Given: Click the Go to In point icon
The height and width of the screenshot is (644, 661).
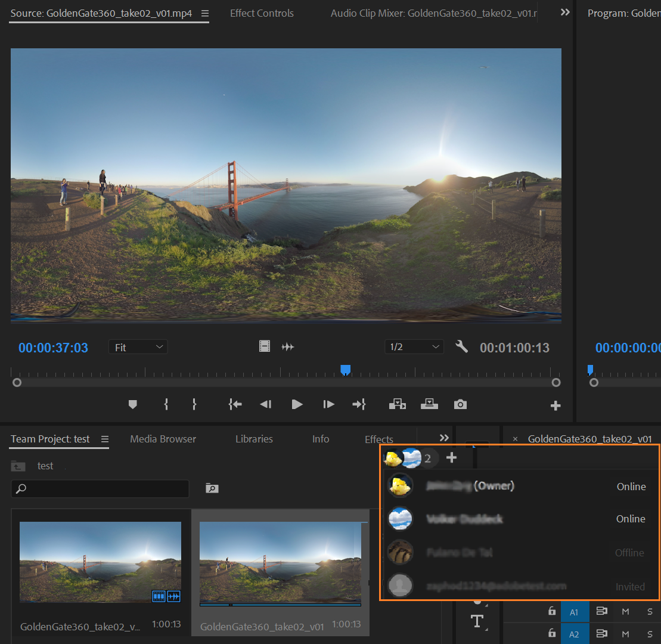Looking at the screenshot, I should tap(235, 404).
